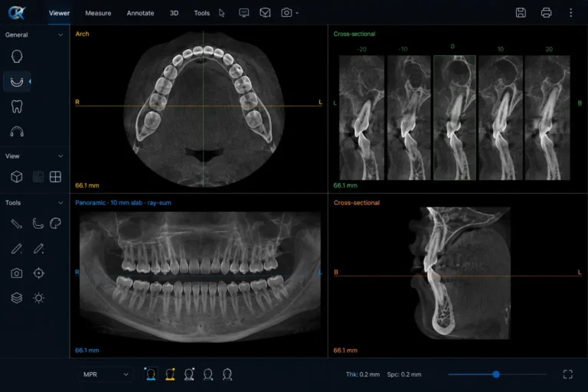Click the green Cross-sectional panel label
This screenshot has height=392, width=588.
pos(354,34)
